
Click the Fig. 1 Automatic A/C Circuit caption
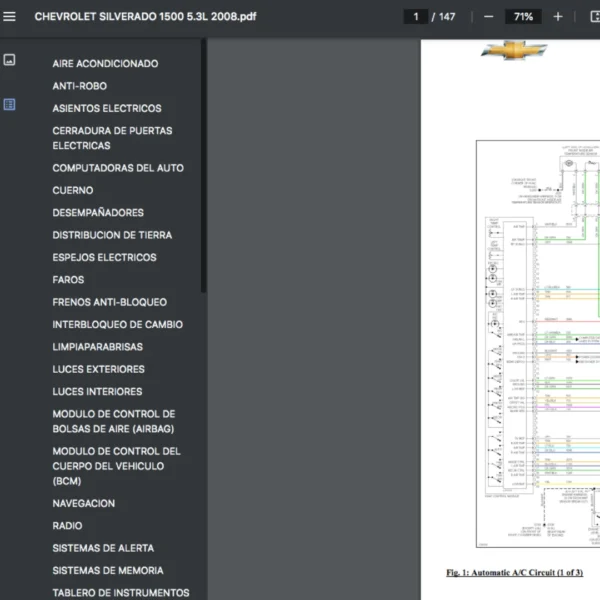click(515, 572)
